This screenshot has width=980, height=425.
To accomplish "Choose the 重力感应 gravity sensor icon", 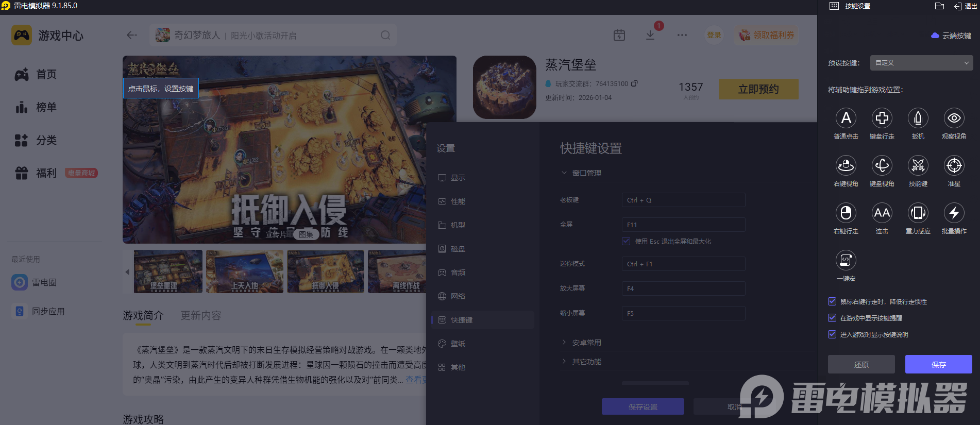I will click(x=918, y=213).
